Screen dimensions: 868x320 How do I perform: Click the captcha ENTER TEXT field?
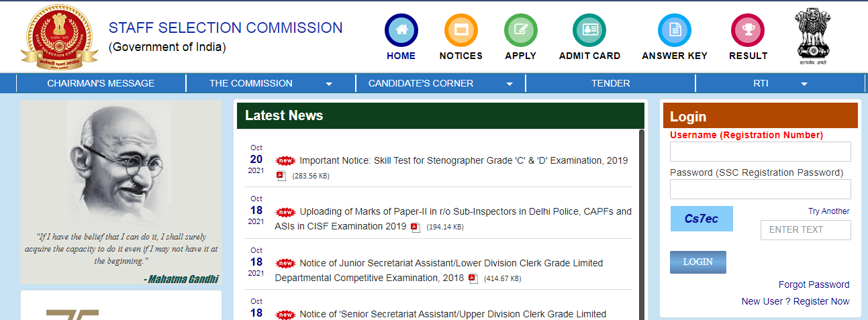coord(806,229)
